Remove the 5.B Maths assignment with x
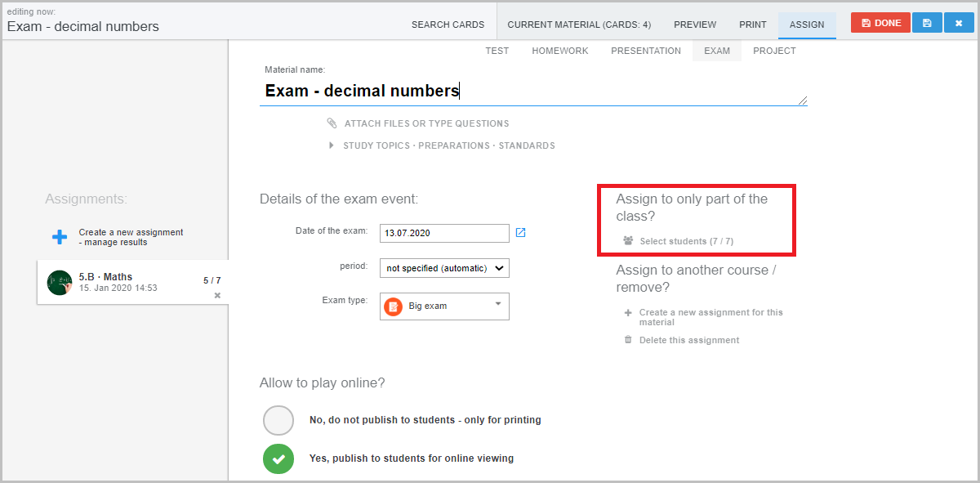980x483 pixels. tap(217, 295)
